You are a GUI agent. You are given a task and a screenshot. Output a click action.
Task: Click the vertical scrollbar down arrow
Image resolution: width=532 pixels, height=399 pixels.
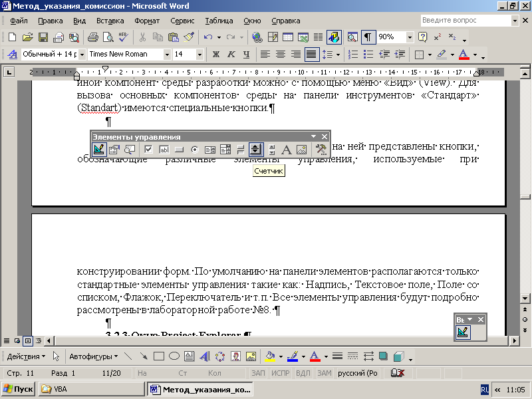click(525, 299)
